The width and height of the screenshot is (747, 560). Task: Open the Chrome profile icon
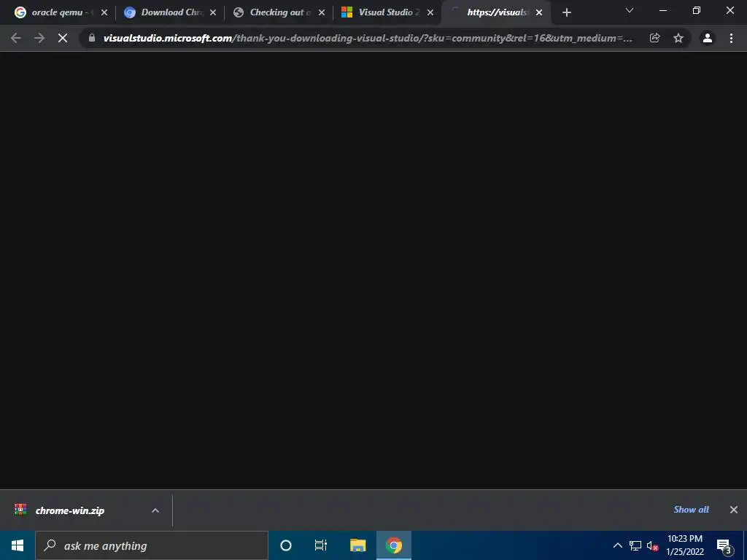(x=708, y=38)
